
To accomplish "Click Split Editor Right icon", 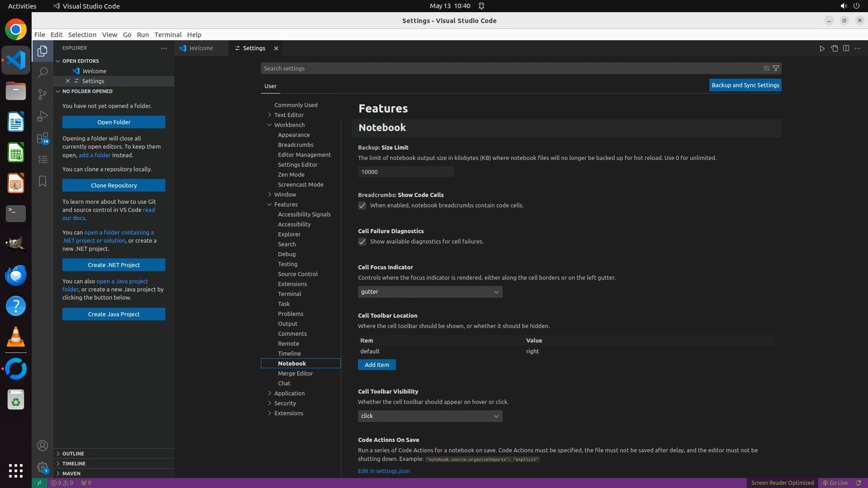I will click(x=846, y=48).
